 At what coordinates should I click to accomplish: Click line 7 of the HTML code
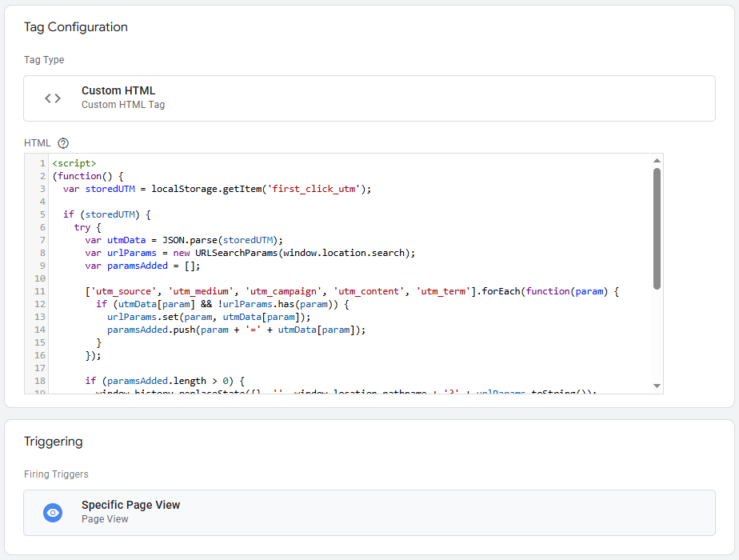point(240,239)
